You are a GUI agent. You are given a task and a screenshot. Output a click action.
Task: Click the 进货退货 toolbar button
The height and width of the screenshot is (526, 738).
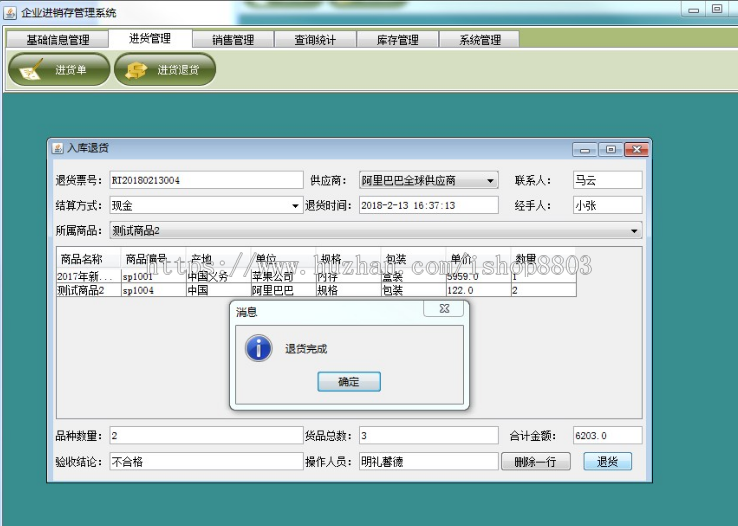click(165, 70)
